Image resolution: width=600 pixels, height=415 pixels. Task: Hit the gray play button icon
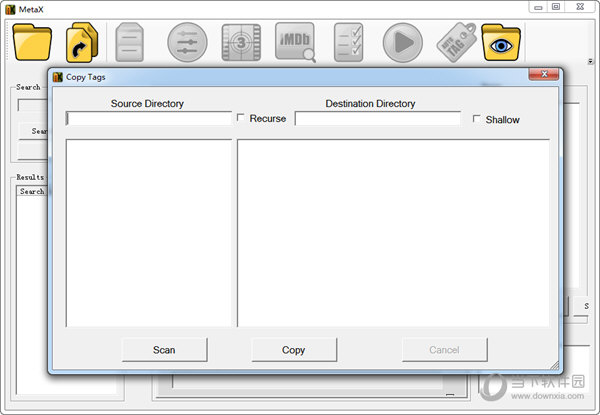[x=403, y=42]
